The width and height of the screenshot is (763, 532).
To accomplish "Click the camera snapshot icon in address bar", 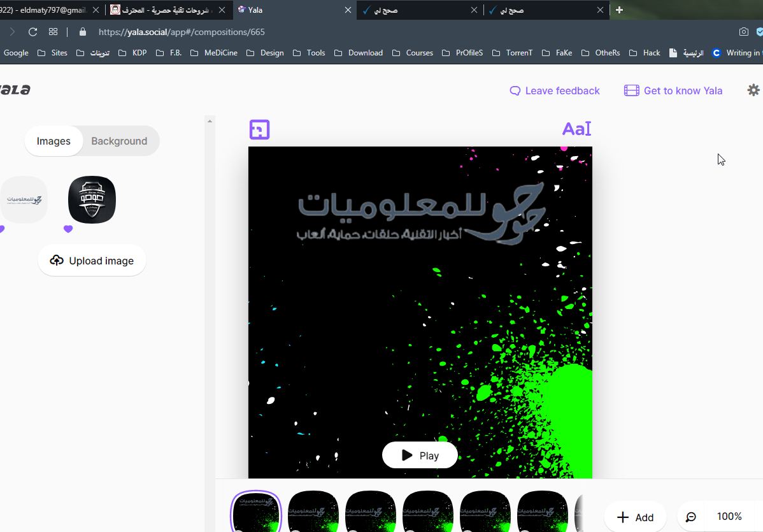I will [743, 32].
